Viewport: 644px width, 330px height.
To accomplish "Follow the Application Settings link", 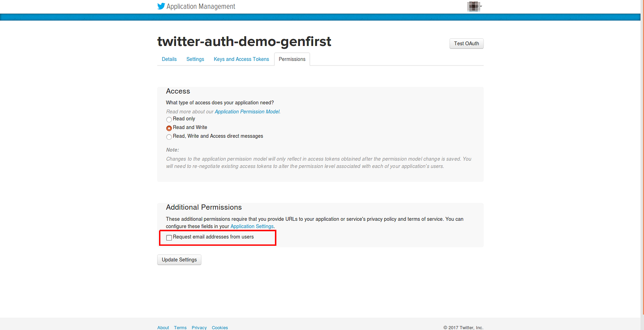I will coord(252,226).
